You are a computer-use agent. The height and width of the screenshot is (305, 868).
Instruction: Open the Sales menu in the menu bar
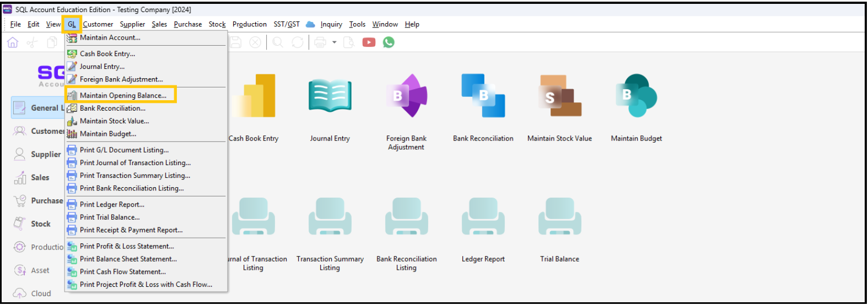159,24
